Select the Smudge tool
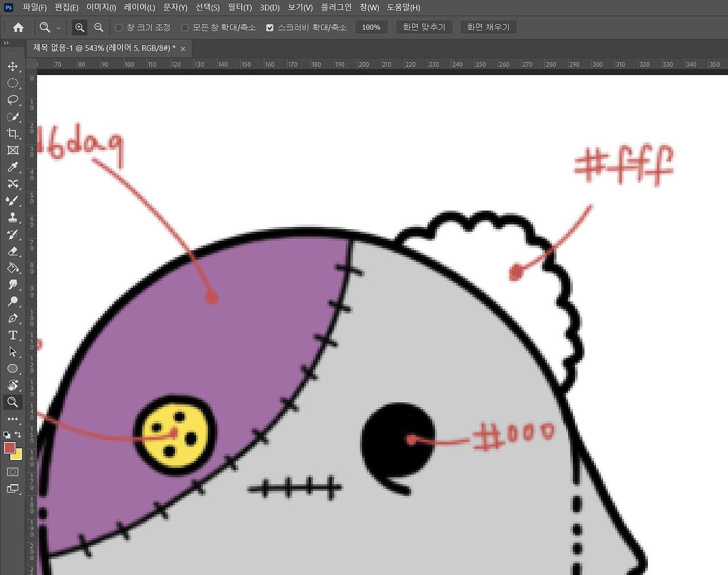The image size is (728, 575). click(x=13, y=284)
